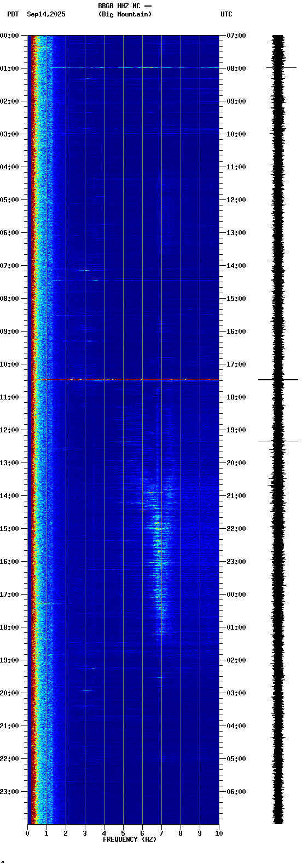This screenshot has height=868, width=302.
Task: Select 05:00 on the PDT time axis
Action: [x=9, y=200]
